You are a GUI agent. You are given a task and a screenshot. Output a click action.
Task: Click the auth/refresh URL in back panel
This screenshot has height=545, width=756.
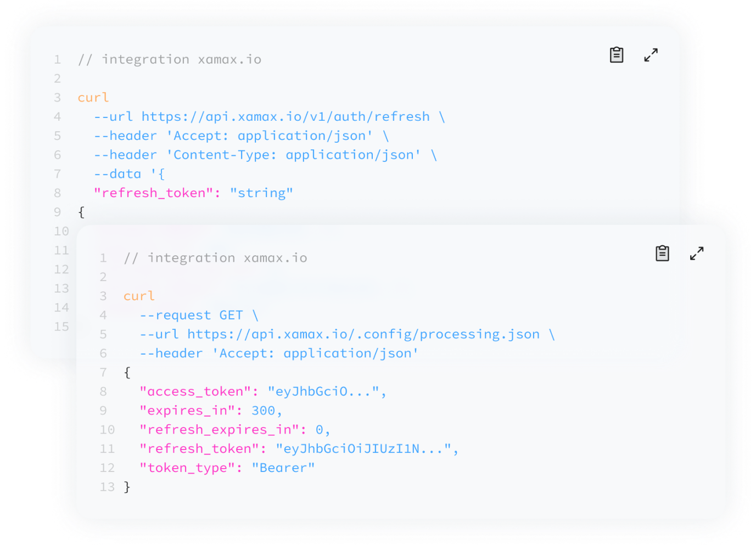coord(285,117)
